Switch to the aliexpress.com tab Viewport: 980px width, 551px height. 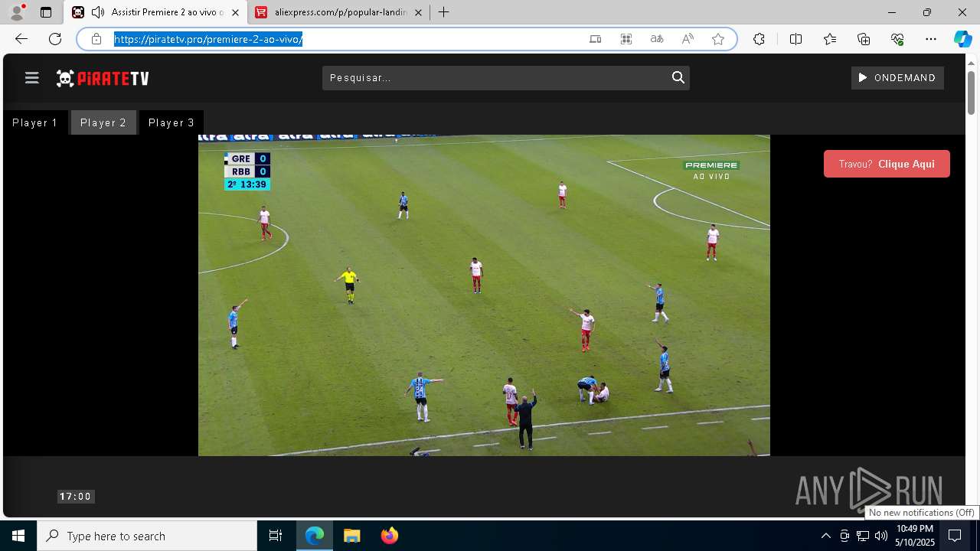(x=339, y=12)
